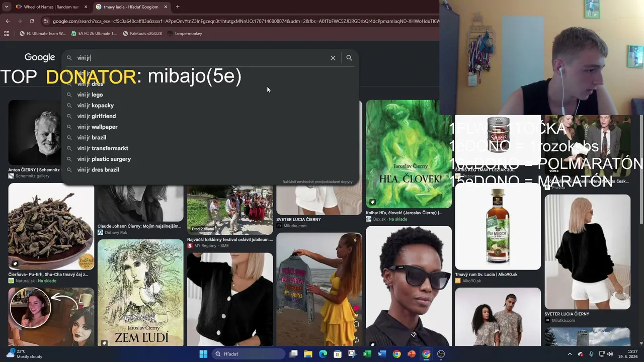Go back to the previous page
The image size is (644, 362).
pos(8,21)
